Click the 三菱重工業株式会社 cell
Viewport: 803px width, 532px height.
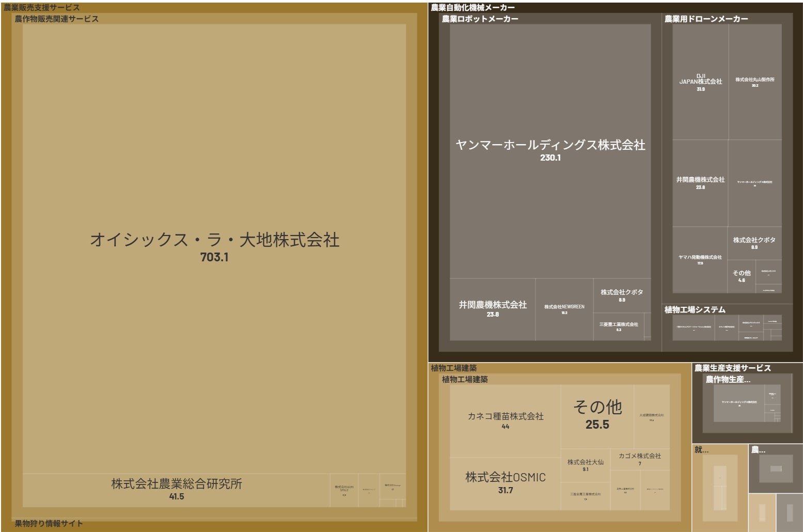[x=618, y=326]
